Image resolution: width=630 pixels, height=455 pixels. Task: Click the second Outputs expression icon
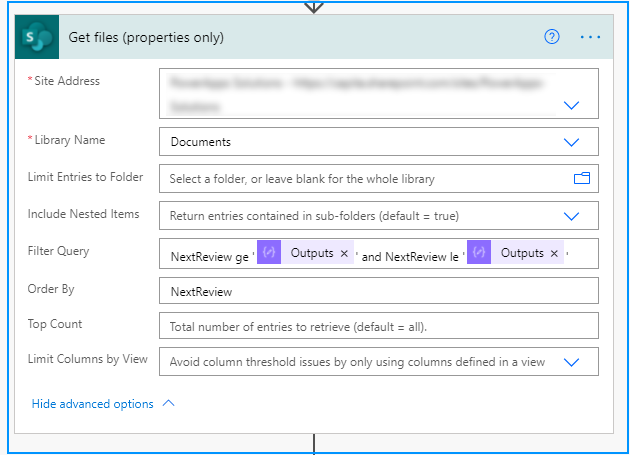point(479,254)
